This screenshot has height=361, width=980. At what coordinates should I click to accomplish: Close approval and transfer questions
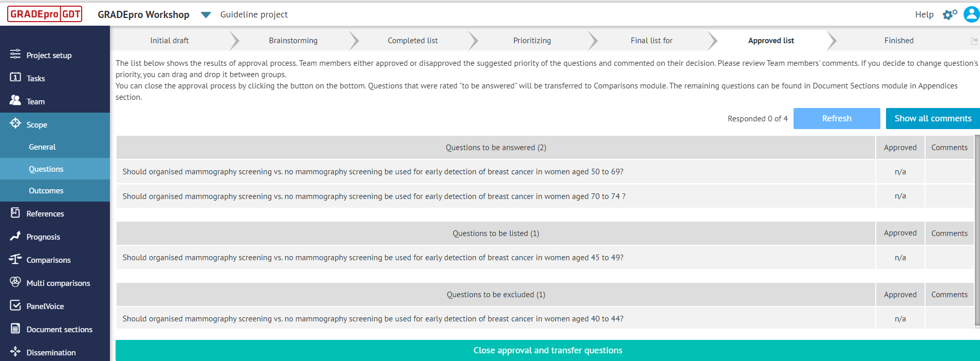[548, 350]
